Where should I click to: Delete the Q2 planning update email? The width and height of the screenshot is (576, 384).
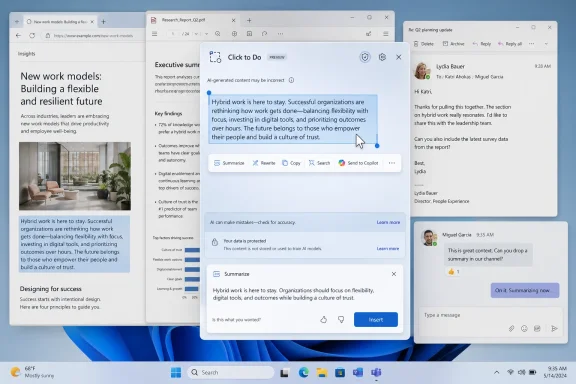coord(424,44)
